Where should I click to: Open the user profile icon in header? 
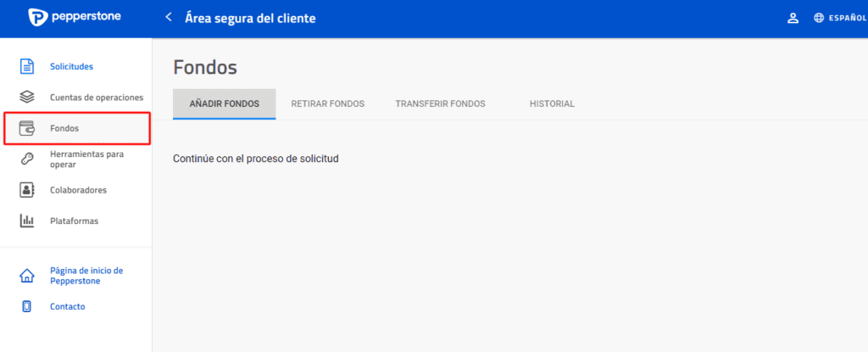point(793,18)
